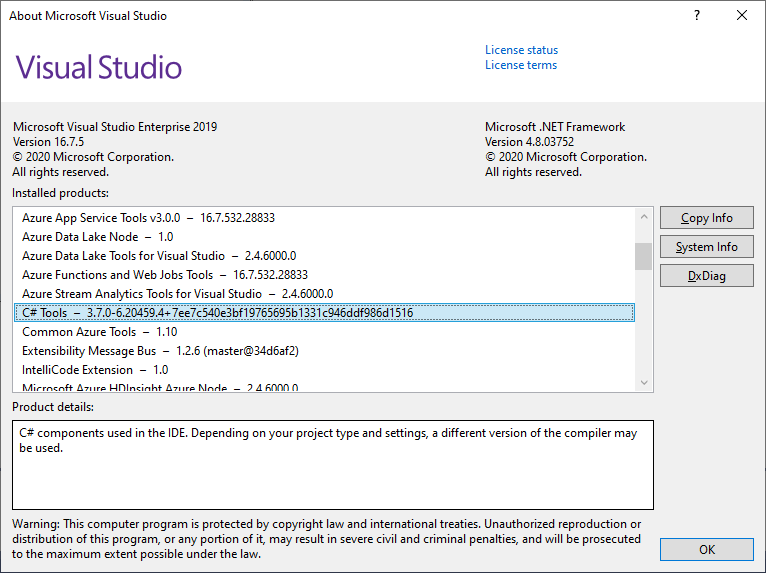Click the Visual Studio logo
Image resolution: width=766 pixels, height=573 pixels.
tap(99, 67)
